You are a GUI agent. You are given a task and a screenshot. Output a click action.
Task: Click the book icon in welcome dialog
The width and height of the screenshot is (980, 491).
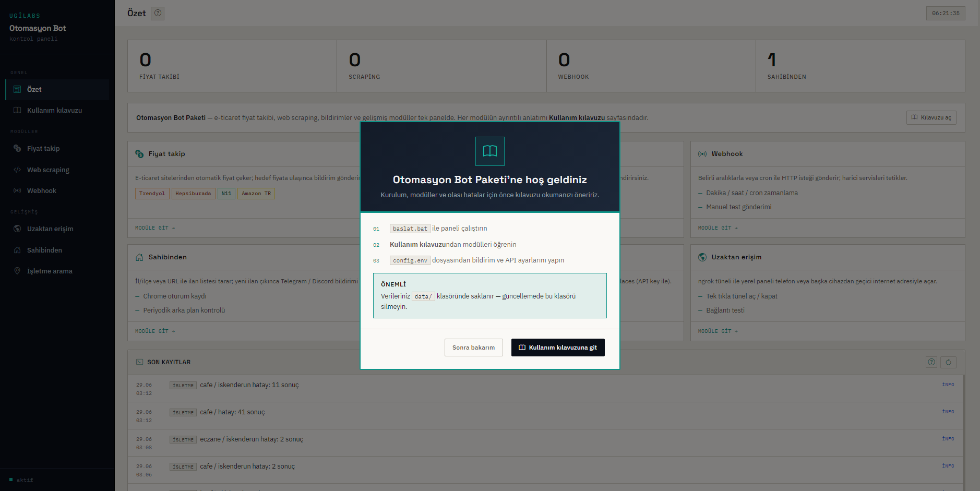tap(490, 151)
